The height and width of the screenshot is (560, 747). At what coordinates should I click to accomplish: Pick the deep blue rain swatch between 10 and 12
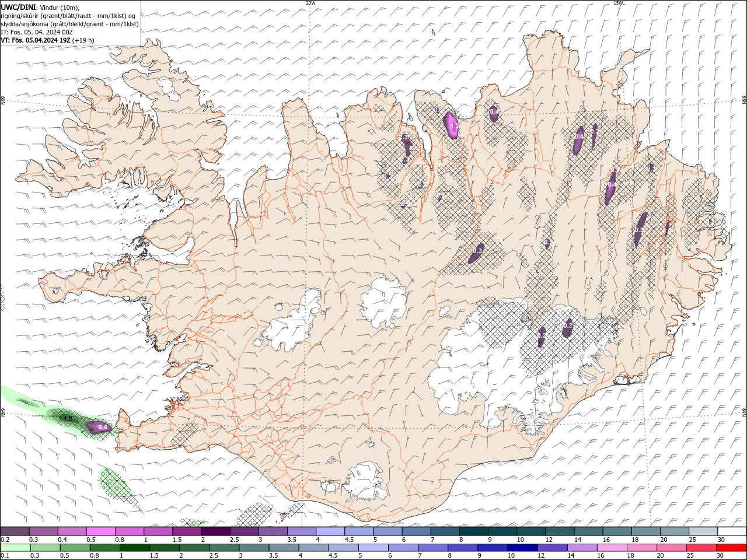point(522,548)
